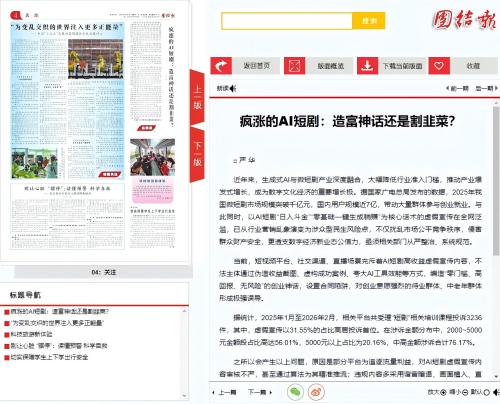500x404 pixels.
Task: Start read-aloud via the 朗读 speaker icon
Action: tap(233, 88)
